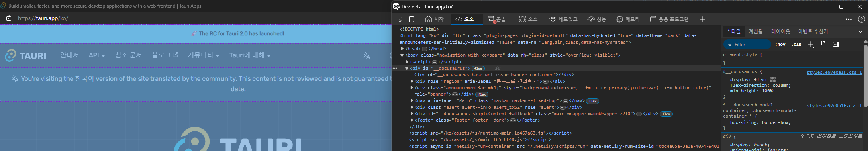Toggle the .cls class editor button
Image resolution: width=868 pixels, height=151 pixels.
tap(796, 44)
